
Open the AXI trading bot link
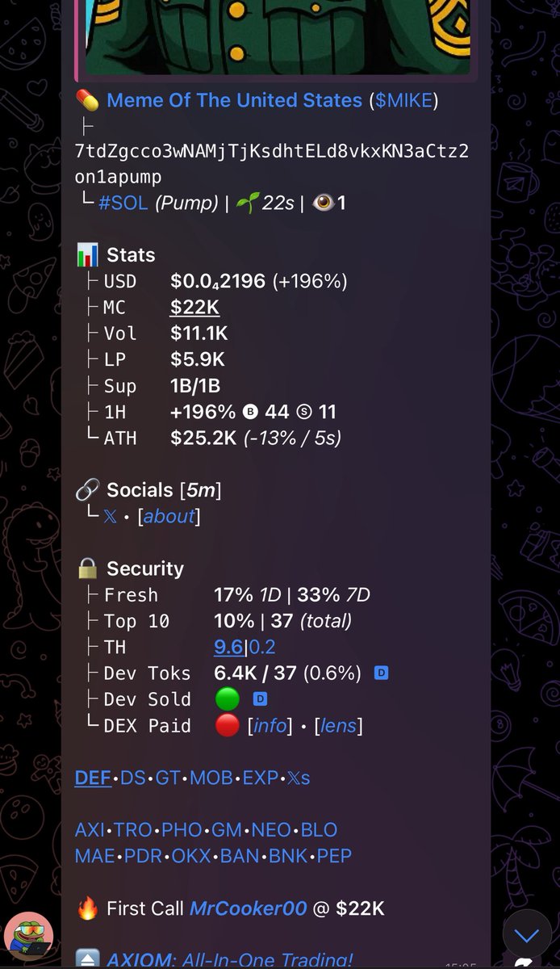tap(91, 830)
